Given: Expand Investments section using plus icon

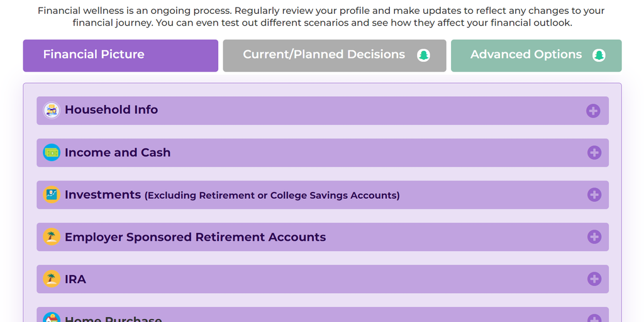Looking at the screenshot, I should pos(594,195).
